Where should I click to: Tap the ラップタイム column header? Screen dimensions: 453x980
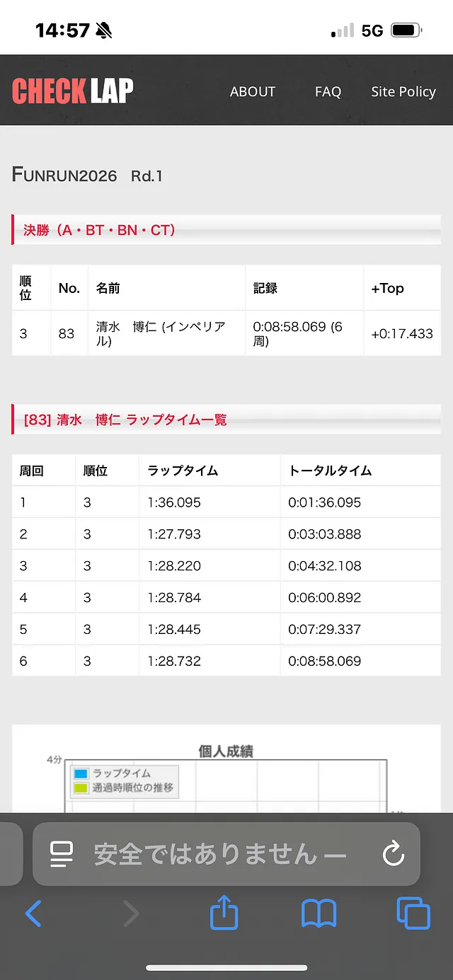click(x=183, y=471)
